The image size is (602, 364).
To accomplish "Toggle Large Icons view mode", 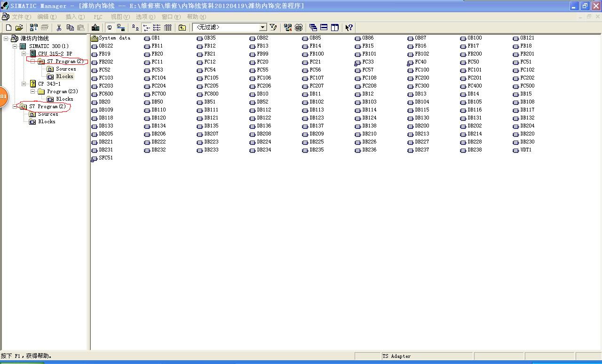I will pos(135,28).
